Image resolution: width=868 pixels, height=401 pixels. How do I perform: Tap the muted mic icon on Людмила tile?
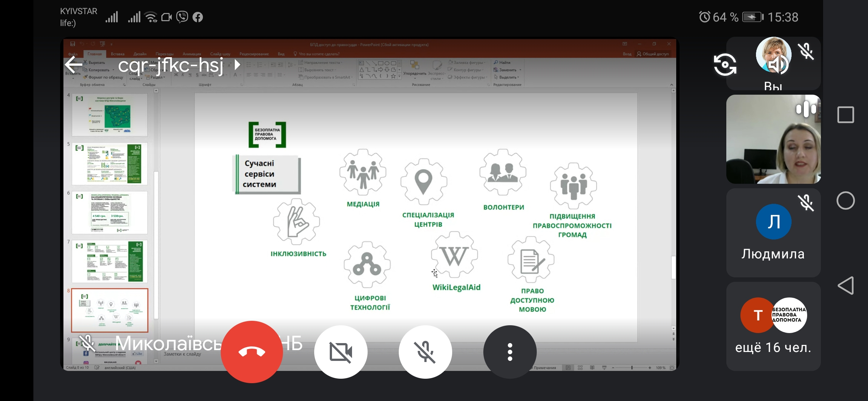coord(806,202)
